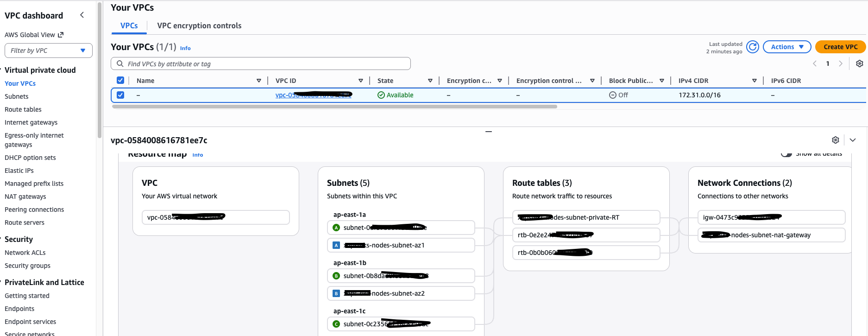This screenshot has width=868, height=336.
Task: Open table preferences gear icon
Action: coord(859,63)
